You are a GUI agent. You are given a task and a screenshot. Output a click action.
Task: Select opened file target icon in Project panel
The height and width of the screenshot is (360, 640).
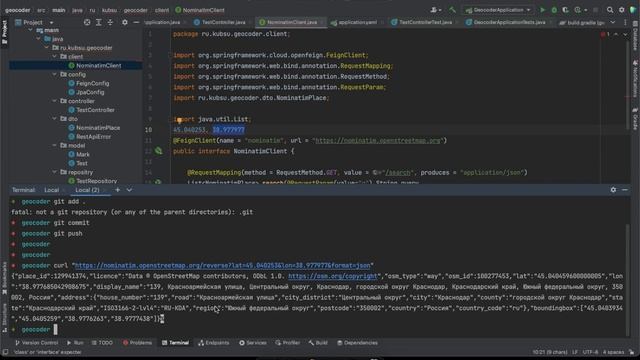click(87, 22)
